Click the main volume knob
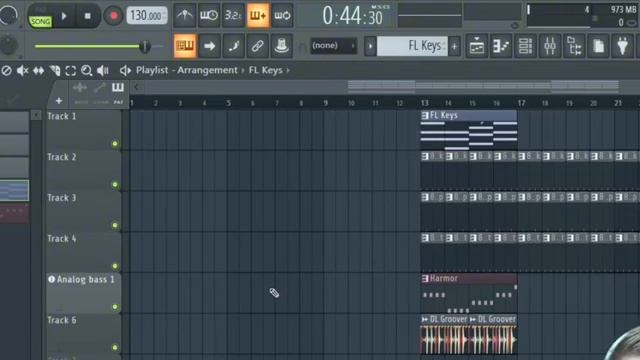 coord(8,16)
